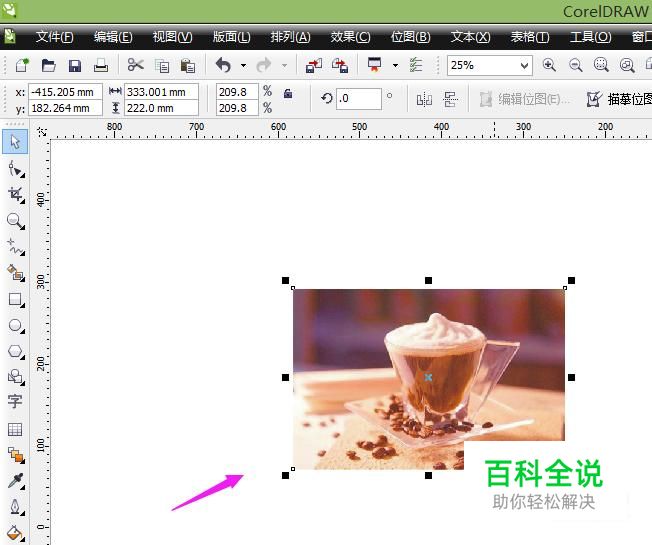The image size is (652, 545).
Task: Select the Pick tool
Action: [15, 142]
